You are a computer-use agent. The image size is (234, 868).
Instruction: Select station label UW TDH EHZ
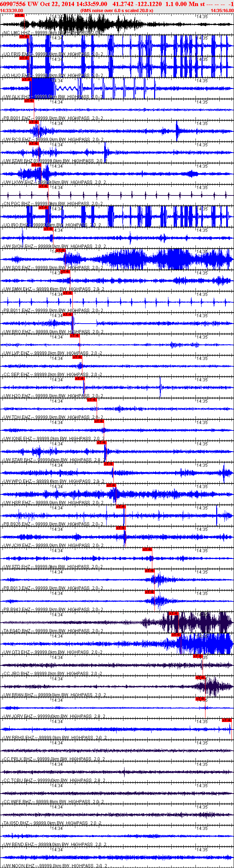17,417
